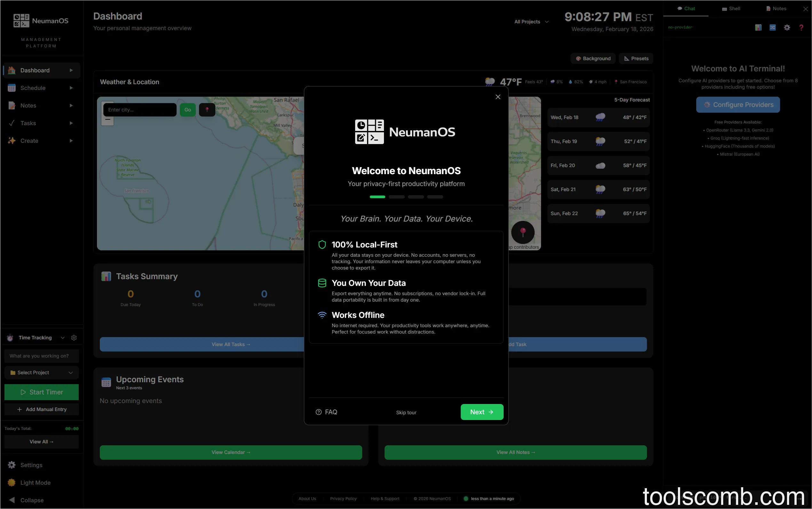The height and width of the screenshot is (509, 812).
Task: Open the Presets menu
Action: [636, 59]
